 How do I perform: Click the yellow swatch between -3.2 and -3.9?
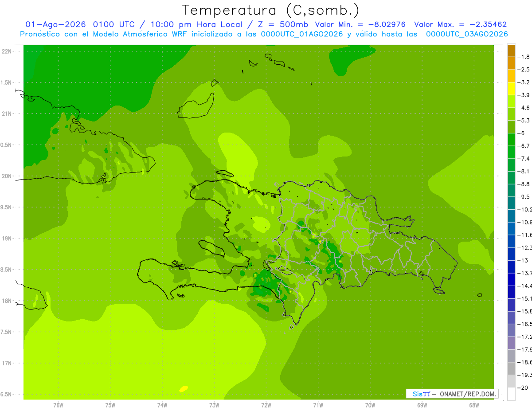511,89
